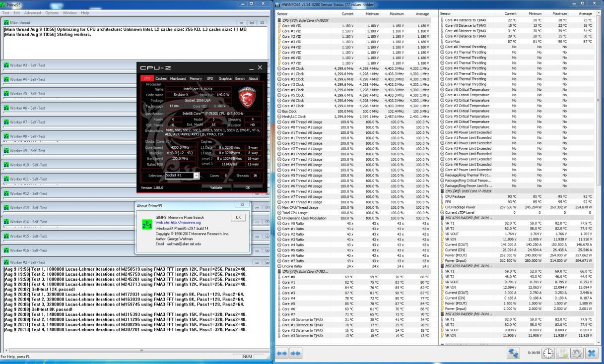Select the Worker #7 - Self-Test title bar
604x364 pixels.
click(135, 122)
